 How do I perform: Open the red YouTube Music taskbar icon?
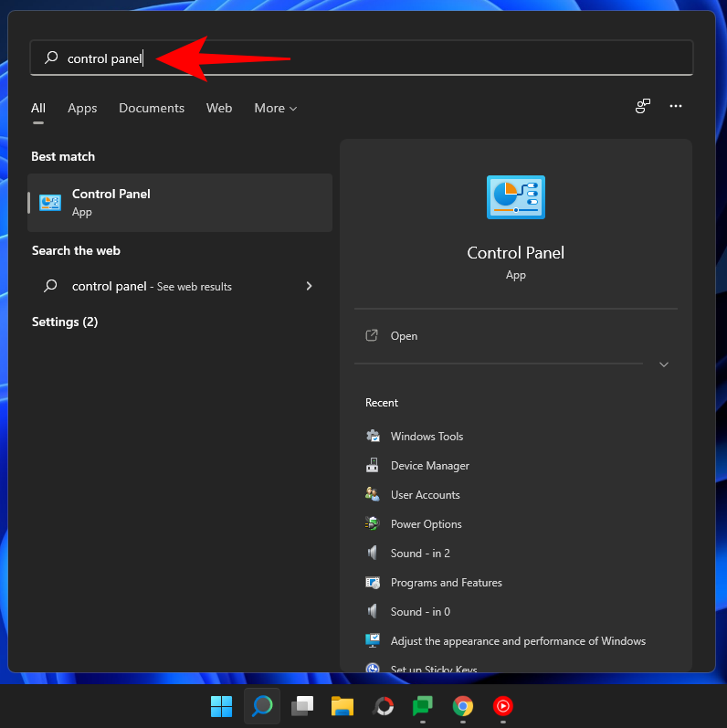(503, 706)
